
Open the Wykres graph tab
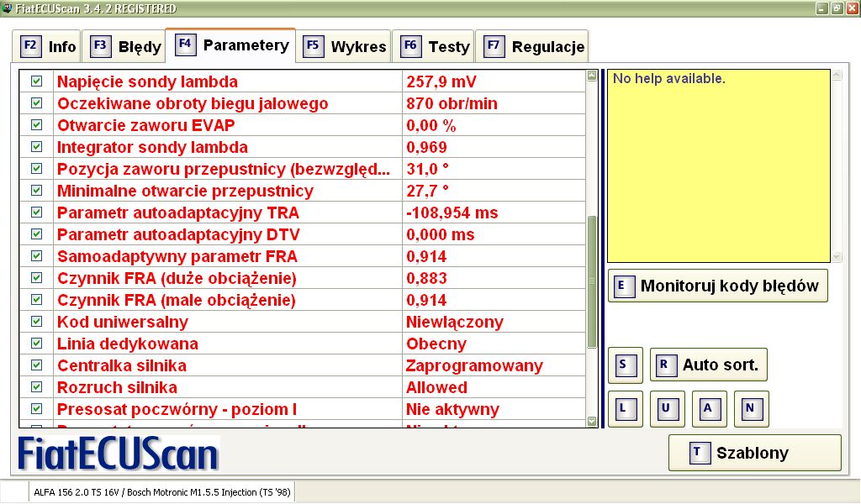344,46
